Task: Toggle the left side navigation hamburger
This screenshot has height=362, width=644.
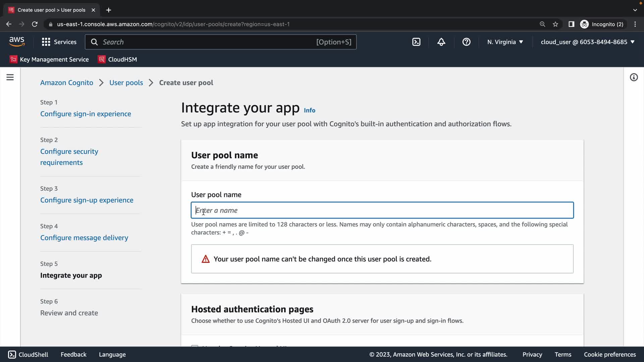Action: point(10,77)
